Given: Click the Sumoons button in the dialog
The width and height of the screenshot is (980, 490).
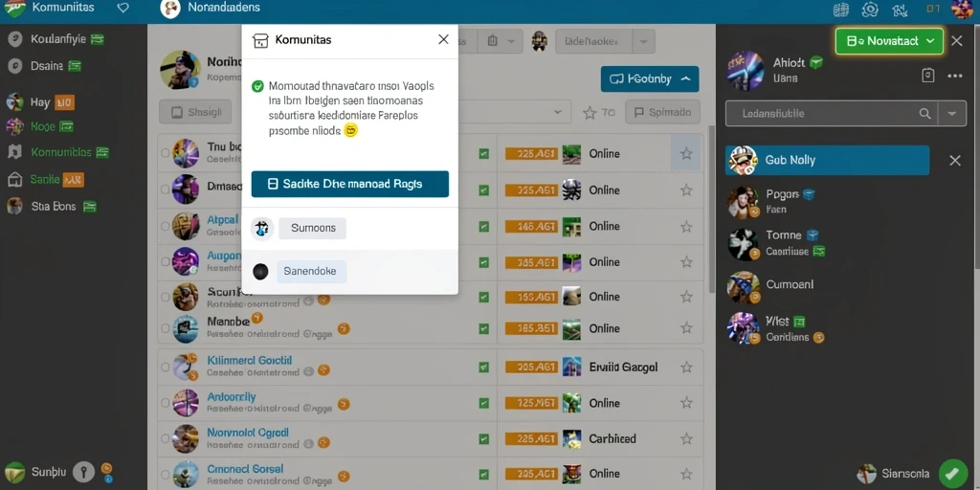Looking at the screenshot, I should [313, 229].
